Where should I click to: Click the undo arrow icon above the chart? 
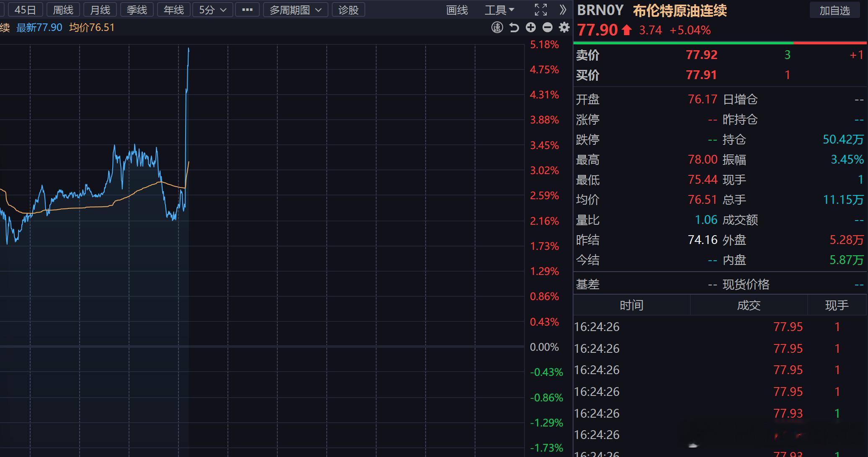pyautogui.click(x=514, y=28)
